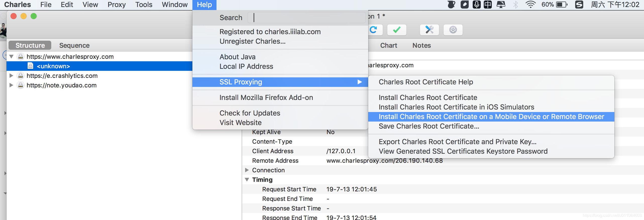Click the Remote Address value
644x220 pixels.
(385, 161)
